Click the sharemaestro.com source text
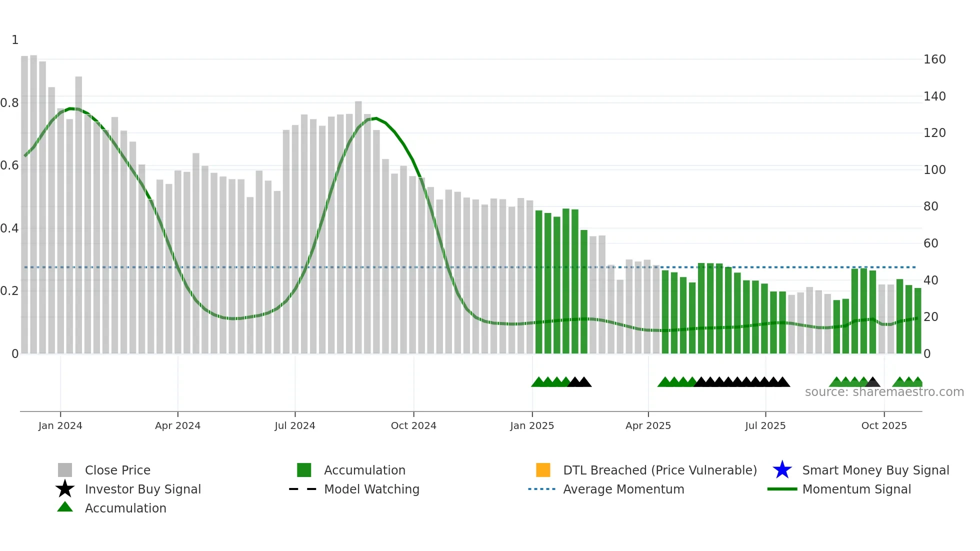This screenshot has height=551, width=980. (x=884, y=392)
